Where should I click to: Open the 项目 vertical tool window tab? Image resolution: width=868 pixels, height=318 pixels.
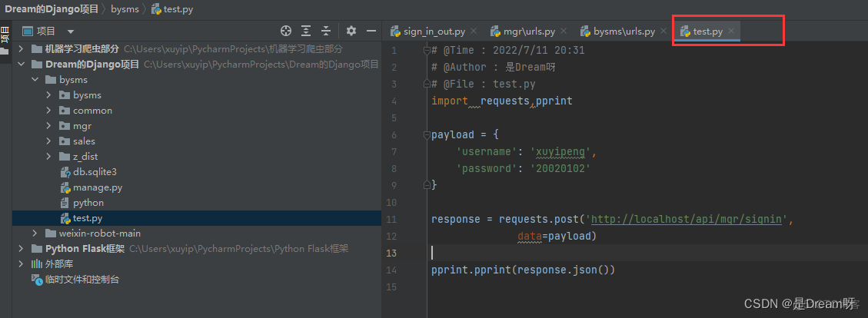(5, 39)
